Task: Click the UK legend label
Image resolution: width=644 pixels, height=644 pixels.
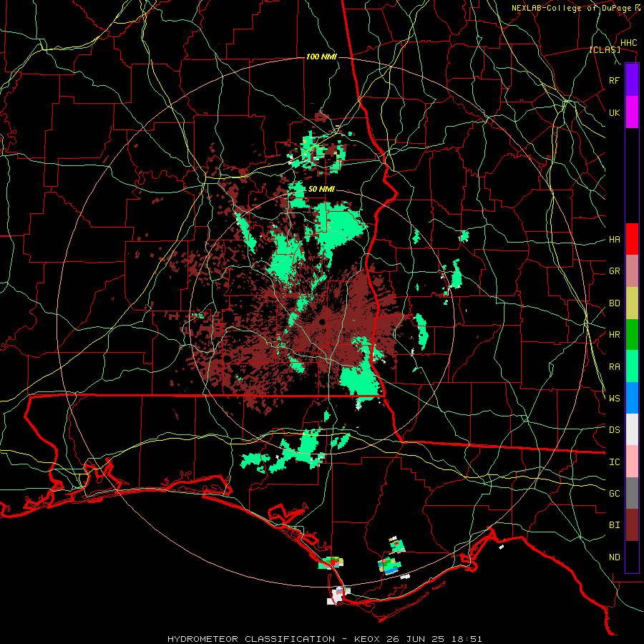Action: point(614,112)
